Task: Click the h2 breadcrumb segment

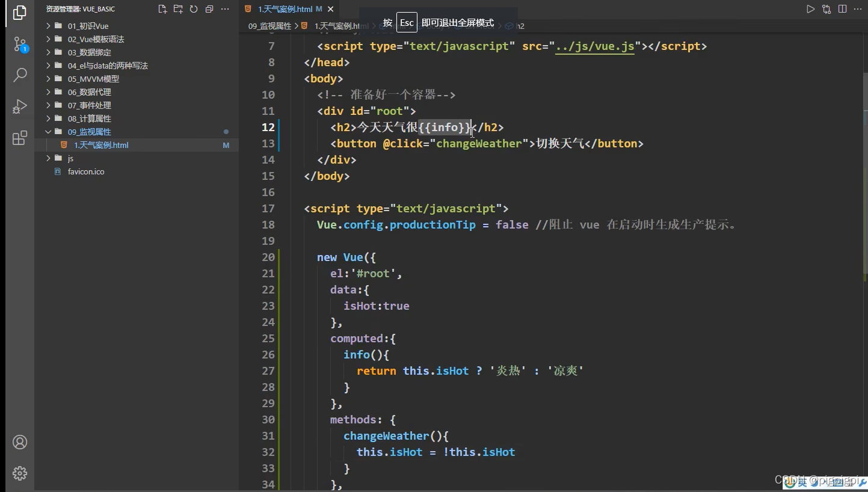Action: pyautogui.click(x=520, y=26)
